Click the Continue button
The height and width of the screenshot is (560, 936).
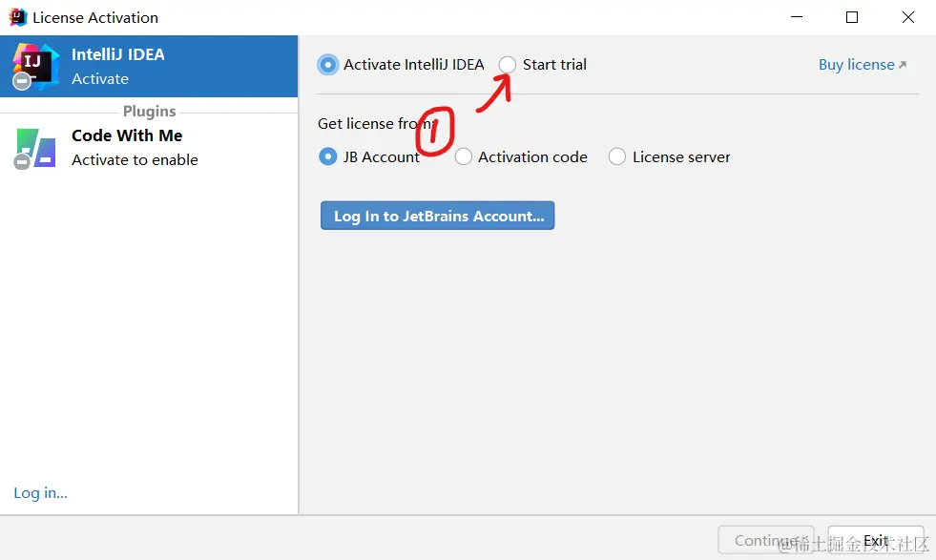(x=766, y=540)
